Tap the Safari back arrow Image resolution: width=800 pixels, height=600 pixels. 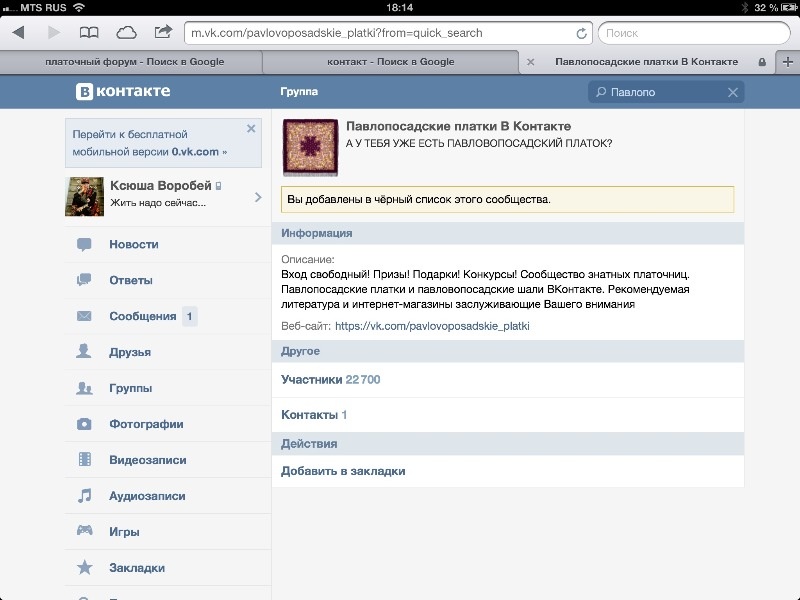pos(18,33)
